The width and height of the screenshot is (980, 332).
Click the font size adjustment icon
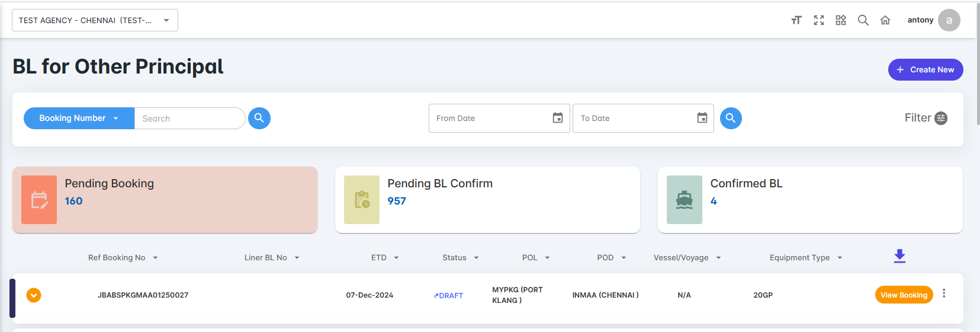point(796,20)
